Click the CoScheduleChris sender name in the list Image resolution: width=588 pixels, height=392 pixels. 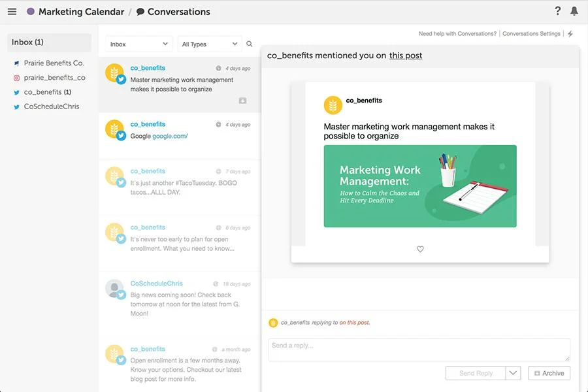pos(156,284)
